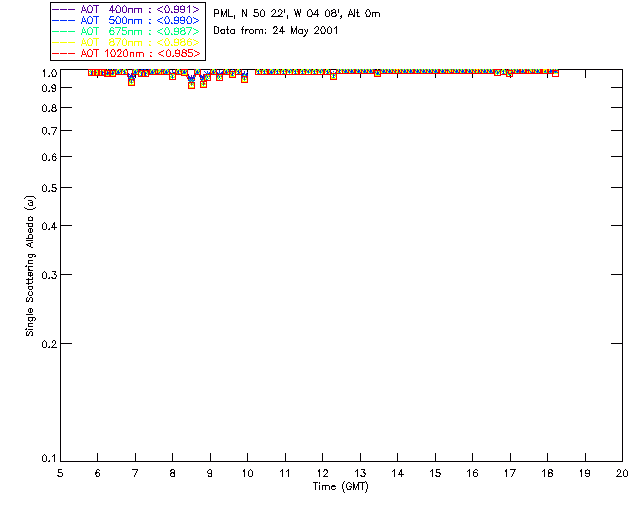Click the red square data marker near 6.9 GMT
The width and height of the screenshot is (640, 512).
point(131,82)
